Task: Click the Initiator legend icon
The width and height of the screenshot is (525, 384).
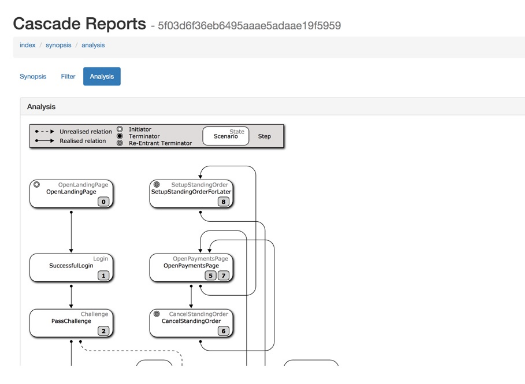Action: 120,129
